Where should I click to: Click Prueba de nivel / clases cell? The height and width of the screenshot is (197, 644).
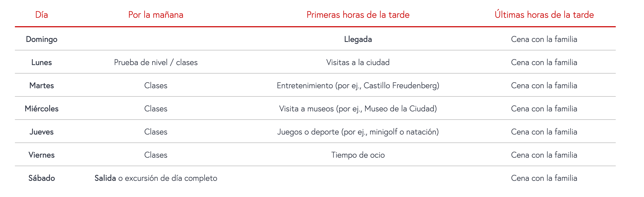[156, 62]
